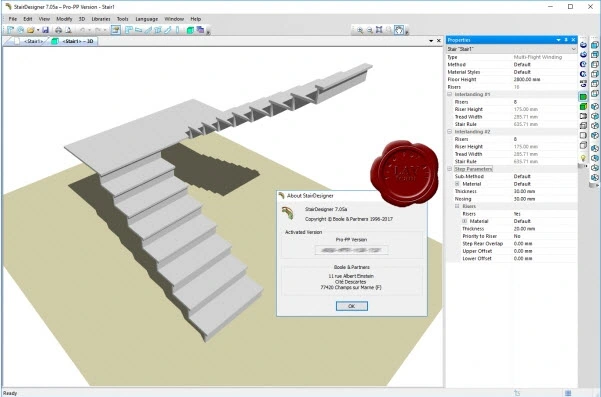Select the zoom extents toolbar icon
The image size is (601, 397).
tap(379, 30)
